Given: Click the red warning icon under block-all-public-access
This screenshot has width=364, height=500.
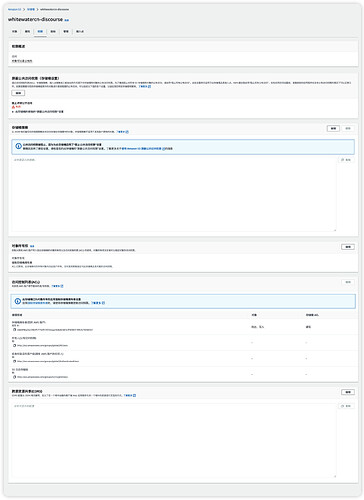Looking at the screenshot, I should 13,107.
